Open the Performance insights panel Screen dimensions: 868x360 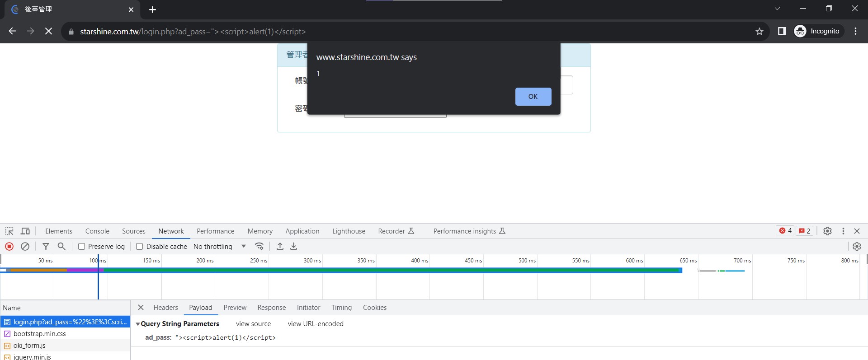click(x=469, y=231)
